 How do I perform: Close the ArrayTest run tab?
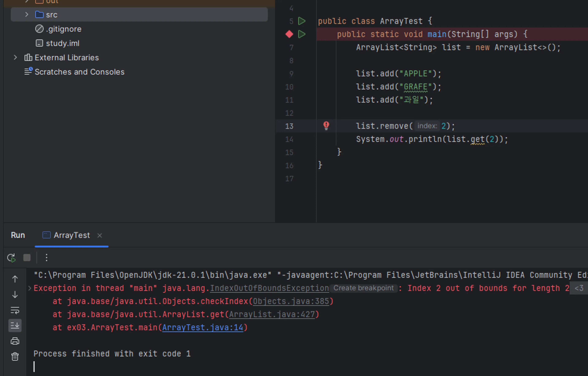[99, 235]
